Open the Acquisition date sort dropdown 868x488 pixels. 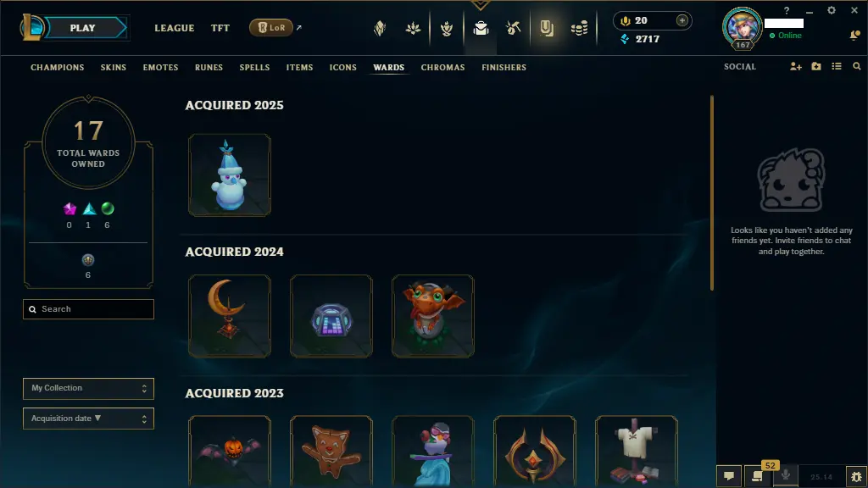(88, 419)
